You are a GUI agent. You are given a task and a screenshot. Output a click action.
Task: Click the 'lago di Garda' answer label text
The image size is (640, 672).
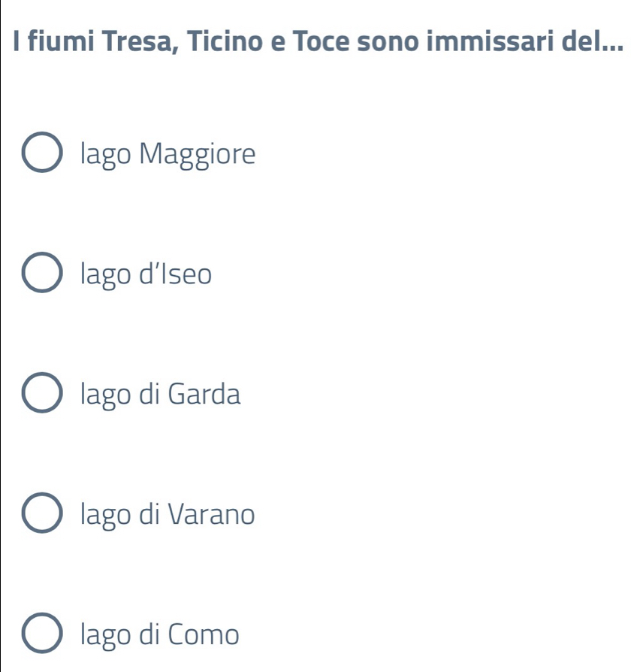161,395
